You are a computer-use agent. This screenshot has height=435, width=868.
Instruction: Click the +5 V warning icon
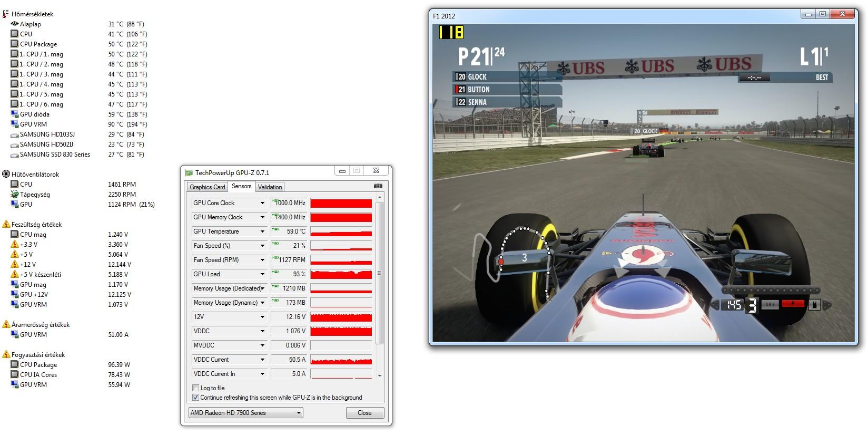[x=15, y=254]
